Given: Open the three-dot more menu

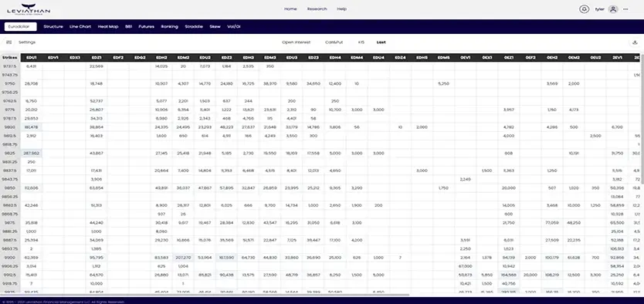Looking at the screenshot, I should pos(625,9).
